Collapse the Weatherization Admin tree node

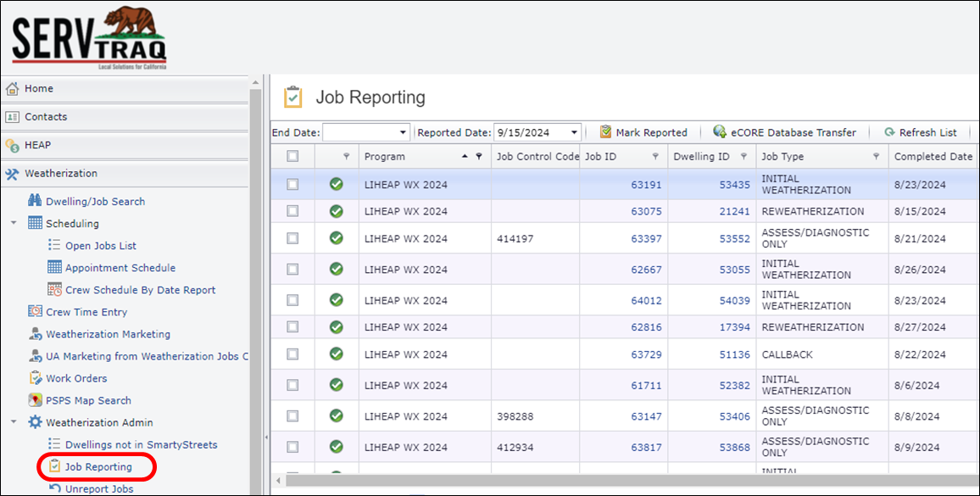coord(14,422)
